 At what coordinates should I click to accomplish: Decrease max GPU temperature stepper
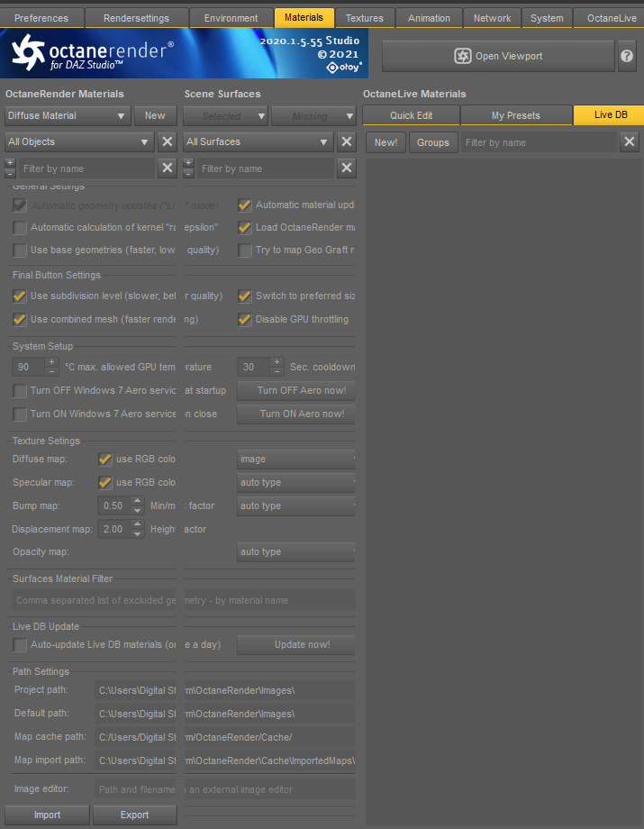coord(51,371)
